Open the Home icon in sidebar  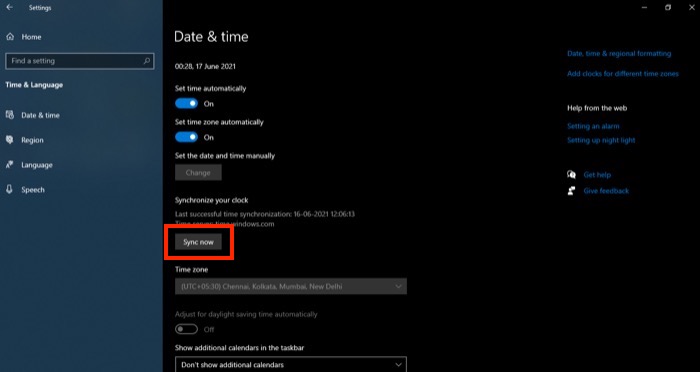point(10,37)
